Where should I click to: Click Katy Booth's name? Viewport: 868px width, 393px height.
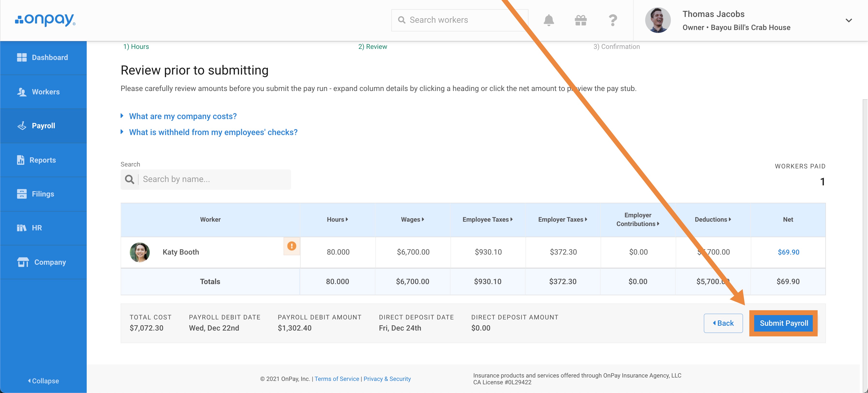(181, 252)
